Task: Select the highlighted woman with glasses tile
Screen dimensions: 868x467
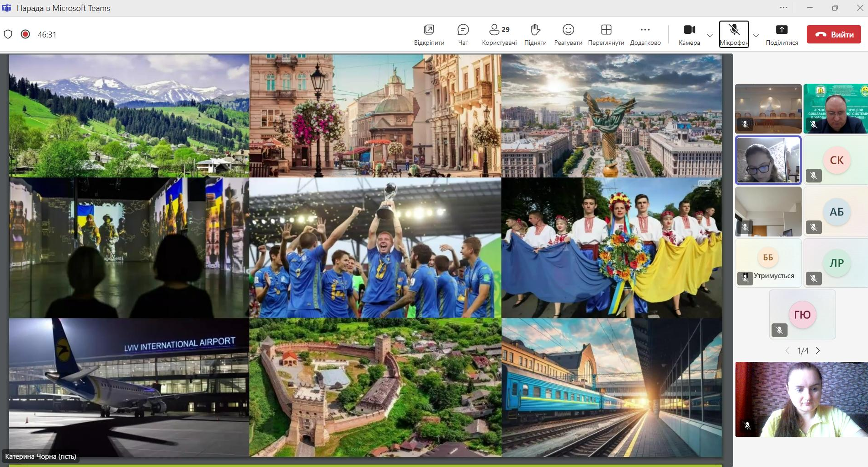Action: tap(768, 160)
